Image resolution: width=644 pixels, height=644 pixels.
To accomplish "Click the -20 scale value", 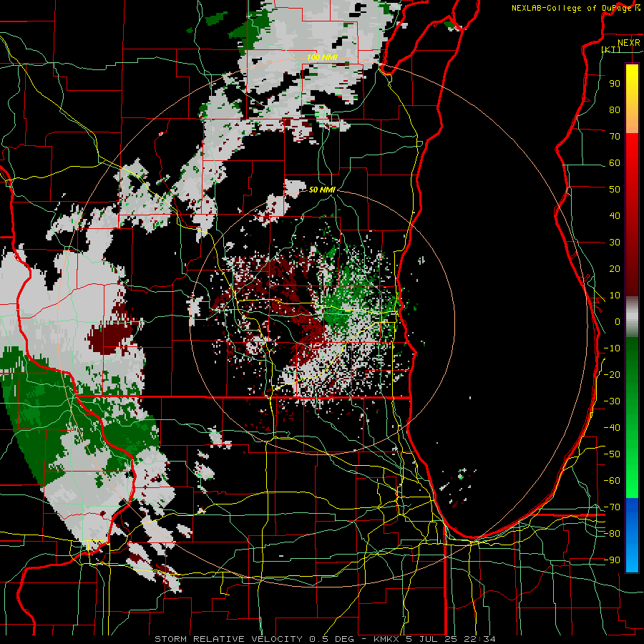I will tap(612, 374).
